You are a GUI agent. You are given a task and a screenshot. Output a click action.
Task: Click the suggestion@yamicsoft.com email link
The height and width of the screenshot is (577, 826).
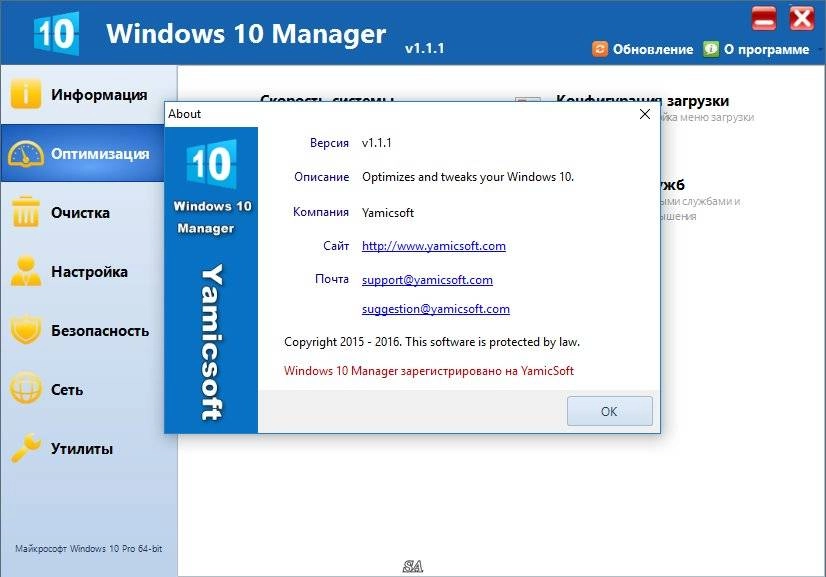click(436, 309)
